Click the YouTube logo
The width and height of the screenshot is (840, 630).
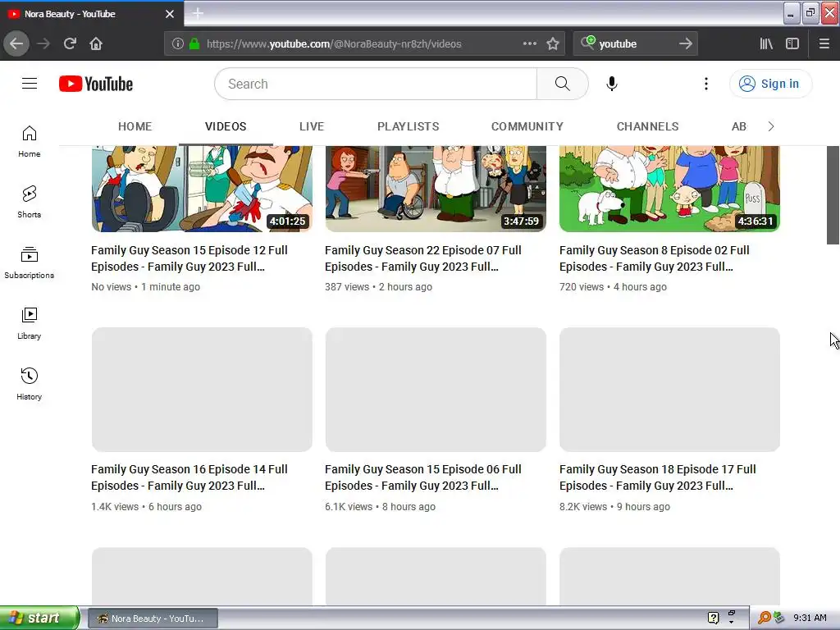point(96,84)
